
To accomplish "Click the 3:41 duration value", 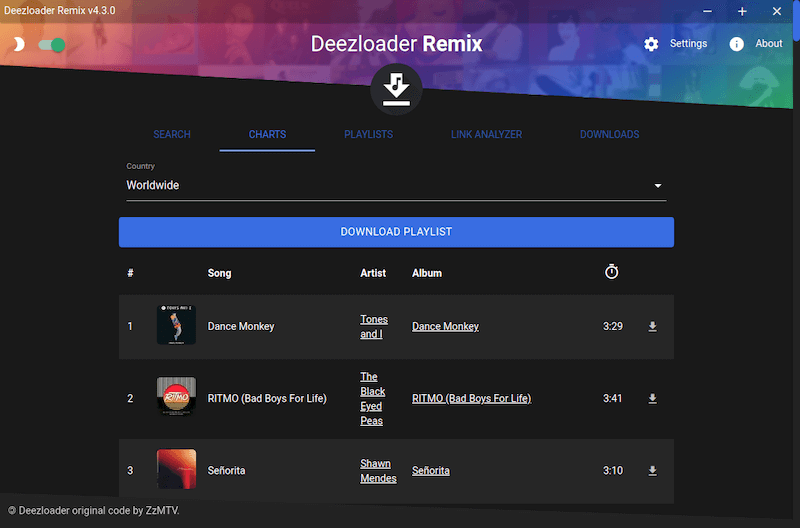I will pos(612,398).
